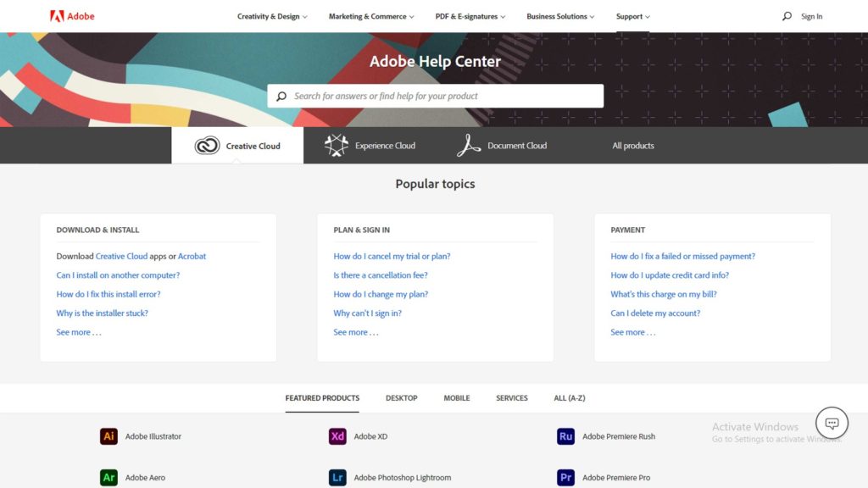
Task: Open the Adobe Premiere Pro product link
Action: point(616,478)
